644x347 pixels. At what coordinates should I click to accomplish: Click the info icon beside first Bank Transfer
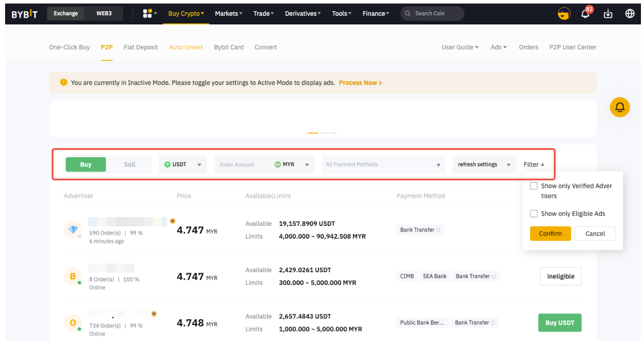(438, 230)
